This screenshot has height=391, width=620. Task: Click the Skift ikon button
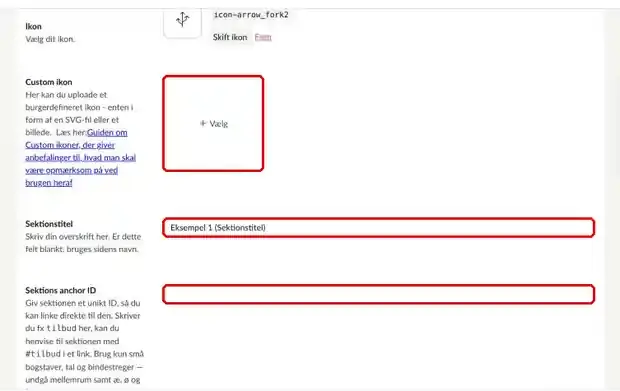(230, 37)
